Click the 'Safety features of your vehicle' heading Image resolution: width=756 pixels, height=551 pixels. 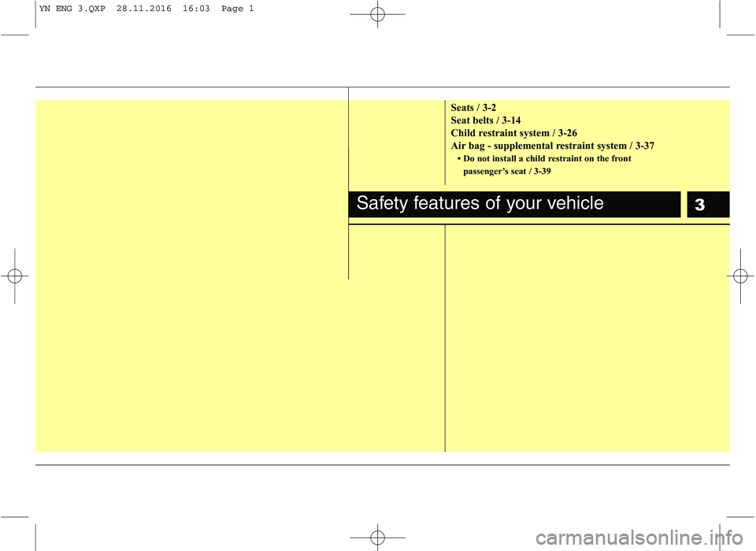(x=480, y=203)
